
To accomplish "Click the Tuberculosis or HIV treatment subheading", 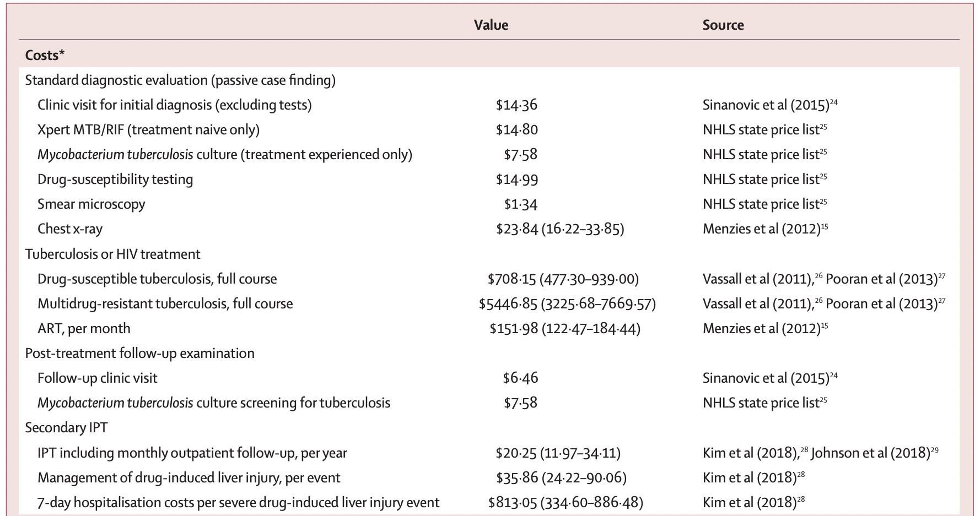I will pos(112,254).
